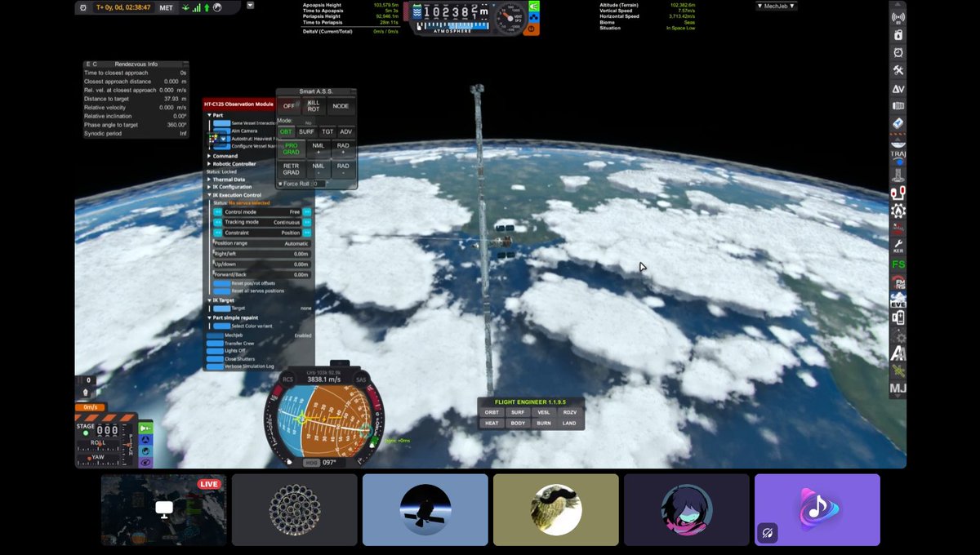Switch Smart A.S.S. mode to OBT
980x555 pixels.
pos(286,131)
